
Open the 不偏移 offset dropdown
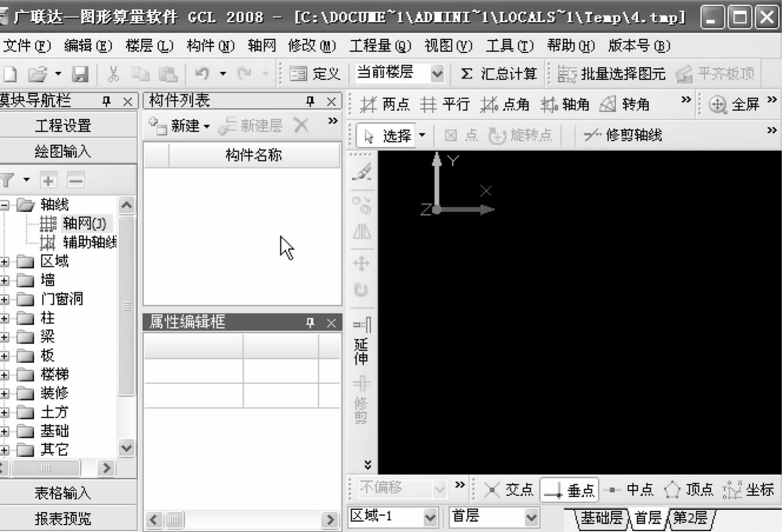point(439,489)
